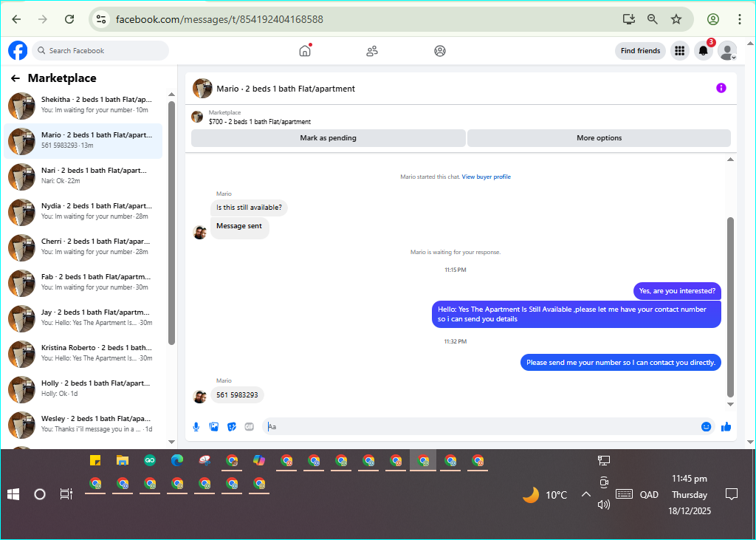Select the Mario conversation in the list
756x540 pixels.
[83, 141]
